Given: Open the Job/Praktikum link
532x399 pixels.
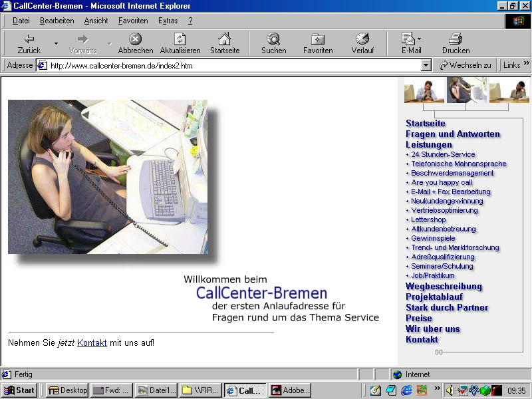Looking at the screenshot, I should tap(433, 275).
